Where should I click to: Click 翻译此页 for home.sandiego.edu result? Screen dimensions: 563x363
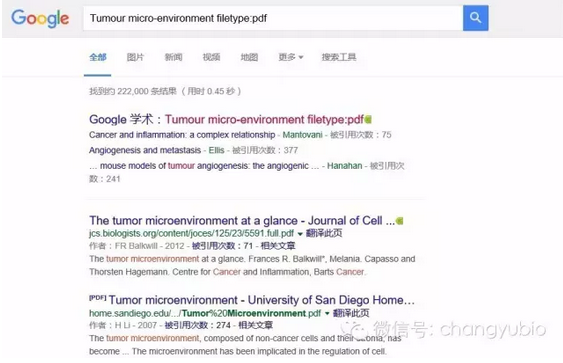(x=351, y=313)
